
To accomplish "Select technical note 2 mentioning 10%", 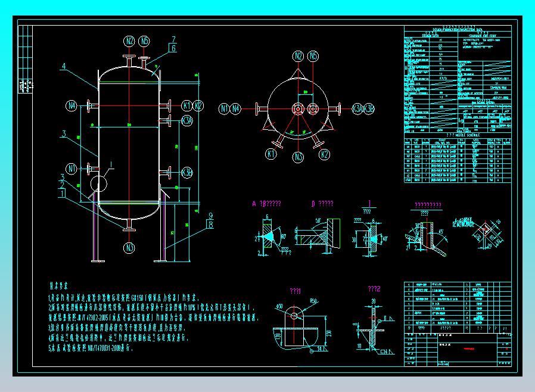I will click(x=151, y=308).
